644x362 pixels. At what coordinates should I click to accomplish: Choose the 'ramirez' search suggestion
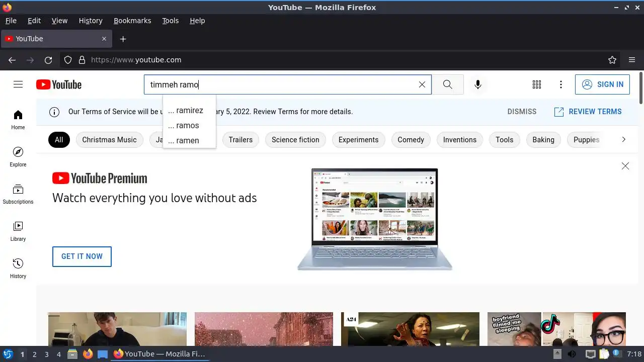click(189, 110)
